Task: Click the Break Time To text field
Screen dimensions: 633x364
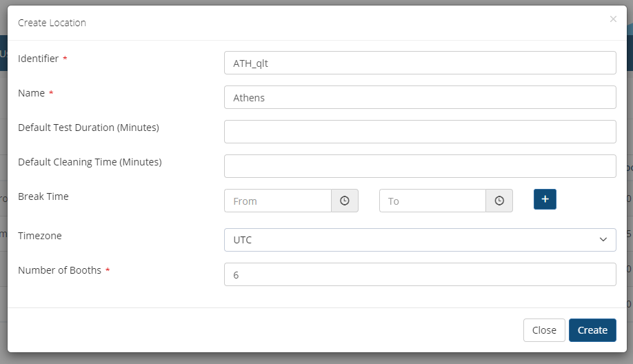Action: (432, 201)
